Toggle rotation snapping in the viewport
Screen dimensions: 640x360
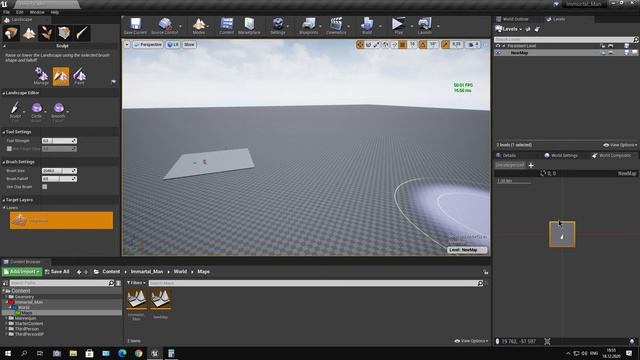(x=423, y=44)
